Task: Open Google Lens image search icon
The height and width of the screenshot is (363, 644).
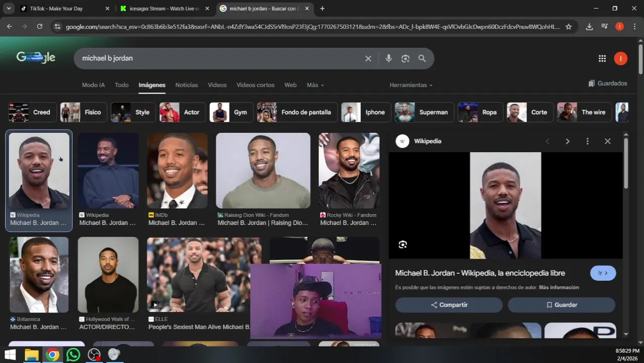Action: click(405, 58)
